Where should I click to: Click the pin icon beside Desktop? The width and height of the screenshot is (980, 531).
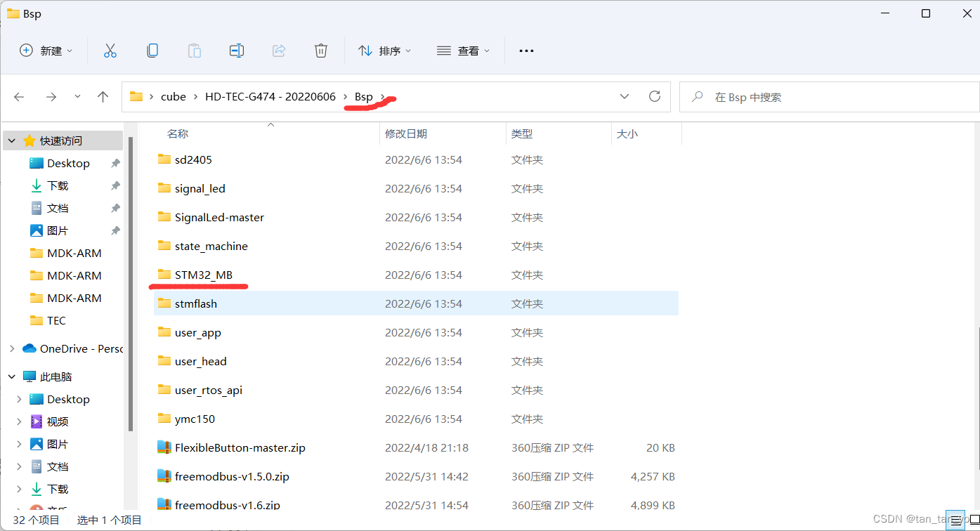pos(115,163)
